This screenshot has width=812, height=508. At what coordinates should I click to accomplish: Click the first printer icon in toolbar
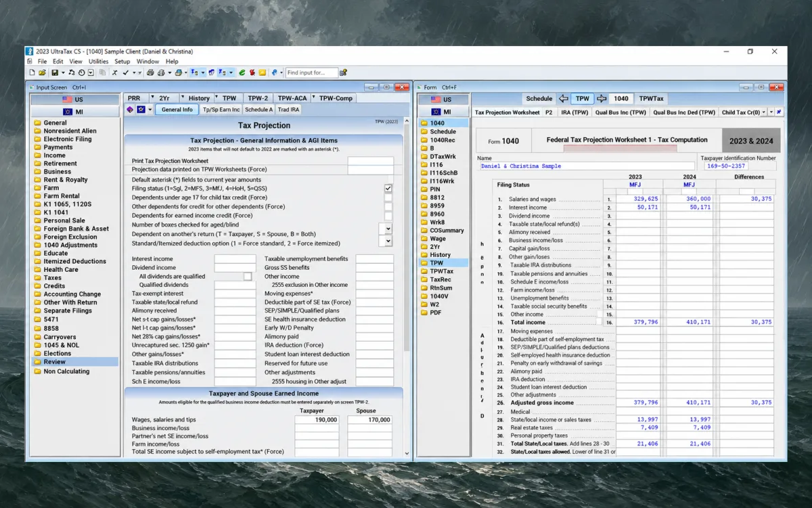click(x=150, y=72)
